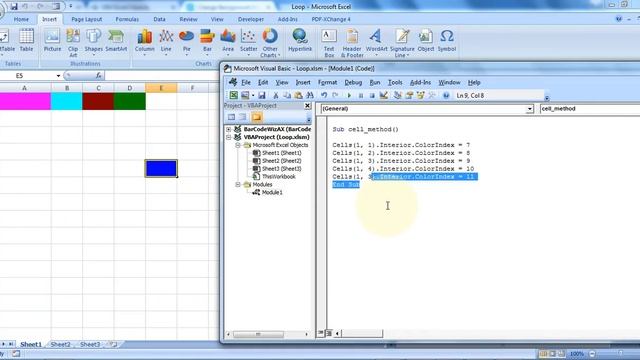Close the Project - VBAProject pane

[x=307, y=106]
